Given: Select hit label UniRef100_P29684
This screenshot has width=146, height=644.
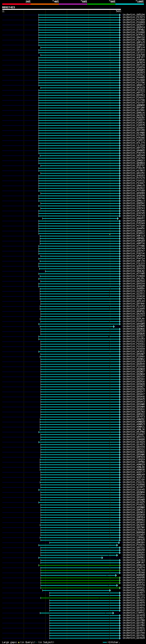Looking at the screenshot, I should (133, 276).
